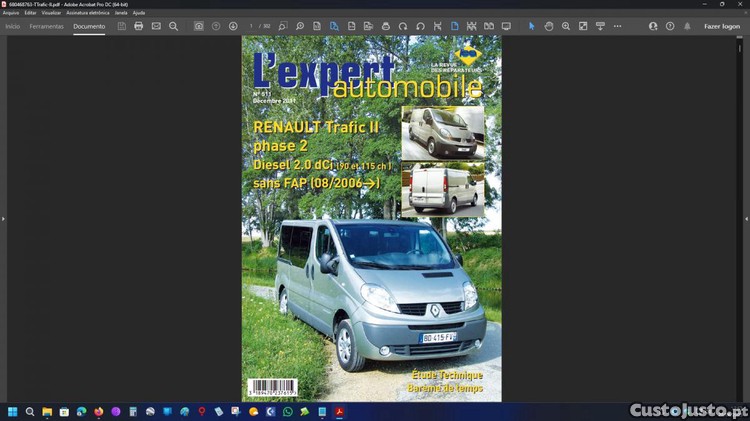Click the page number input field
This screenshot has height=421, width=750.
[253, 26]
